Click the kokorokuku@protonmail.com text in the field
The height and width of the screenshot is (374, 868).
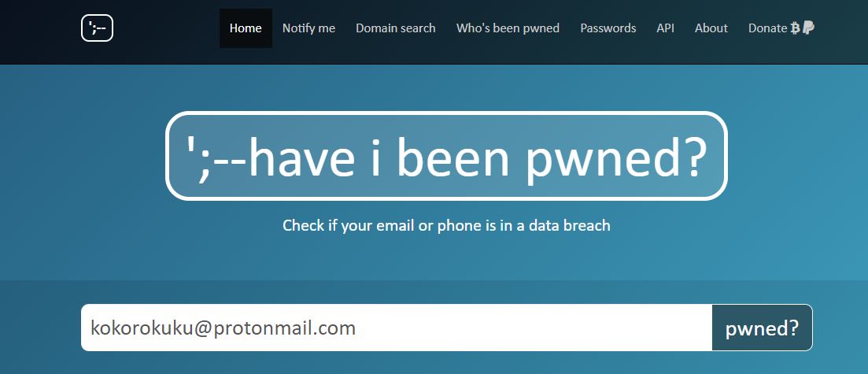tap(223, 328)
